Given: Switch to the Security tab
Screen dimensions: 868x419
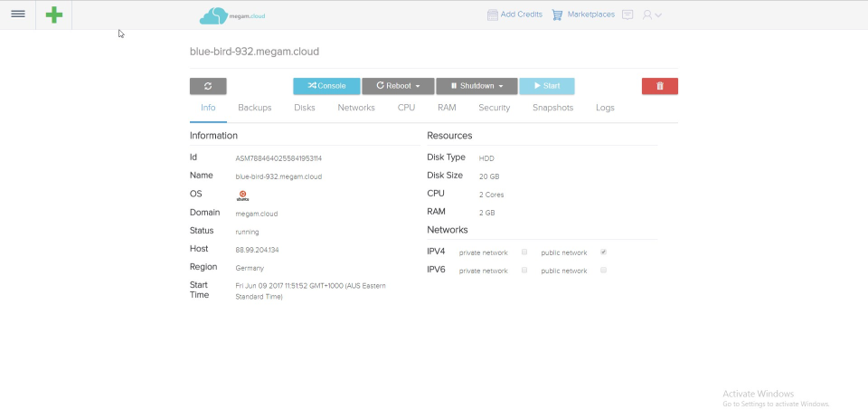Looking at the screenshot, I should point(495,108).
